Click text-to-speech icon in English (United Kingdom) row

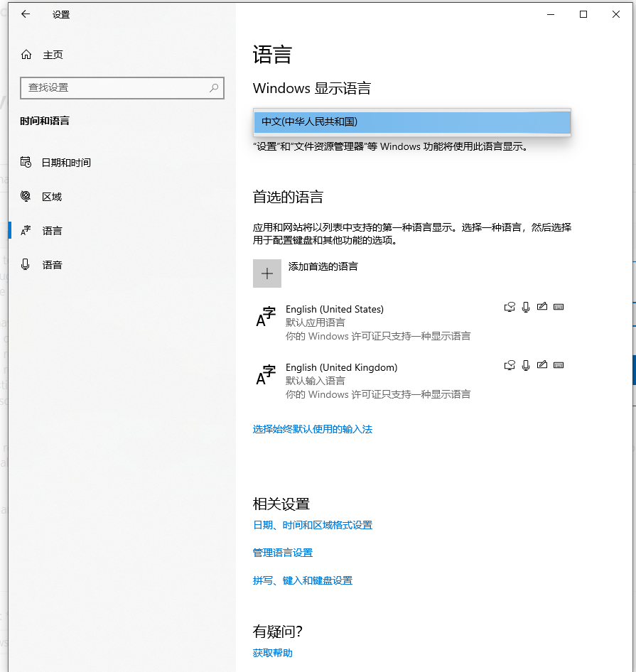[x=510, y=365]
